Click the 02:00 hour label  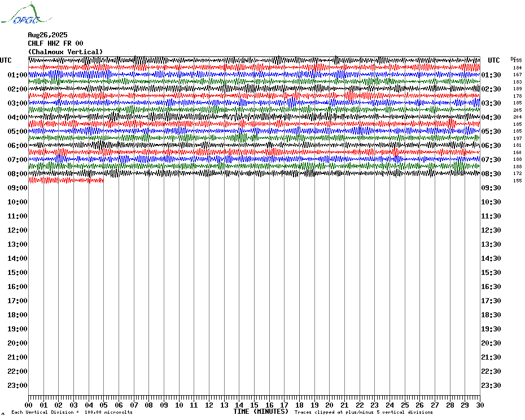click(17, 89)
